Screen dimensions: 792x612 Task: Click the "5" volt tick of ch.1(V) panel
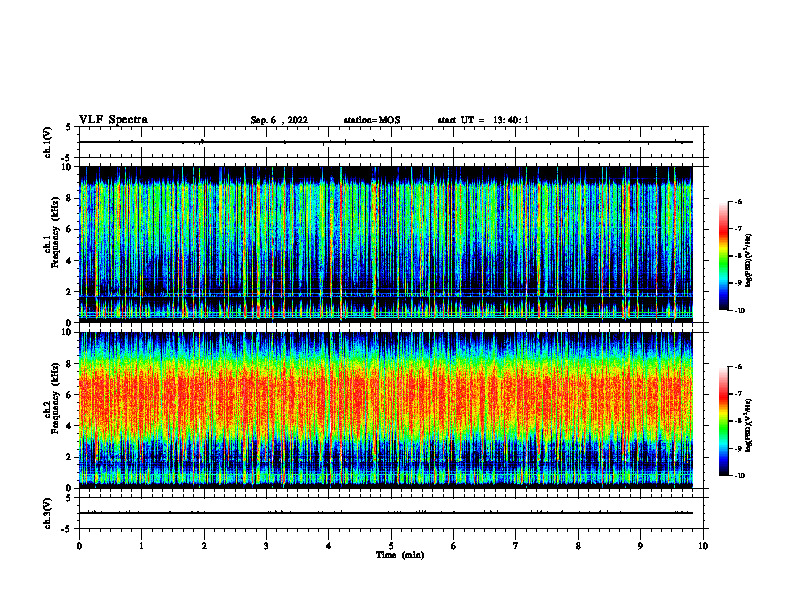[69, 127]
